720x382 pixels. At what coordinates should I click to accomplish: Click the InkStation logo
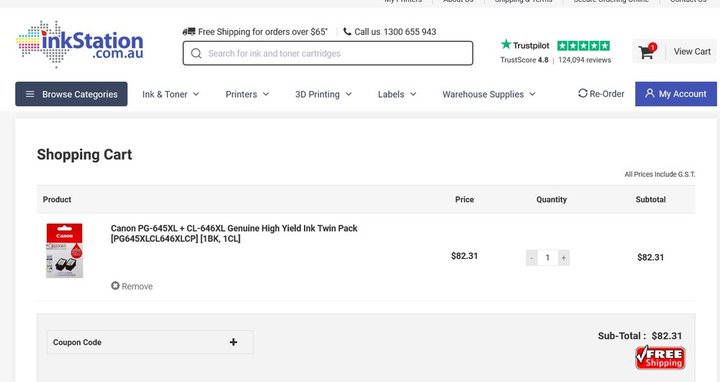[80, 44]
